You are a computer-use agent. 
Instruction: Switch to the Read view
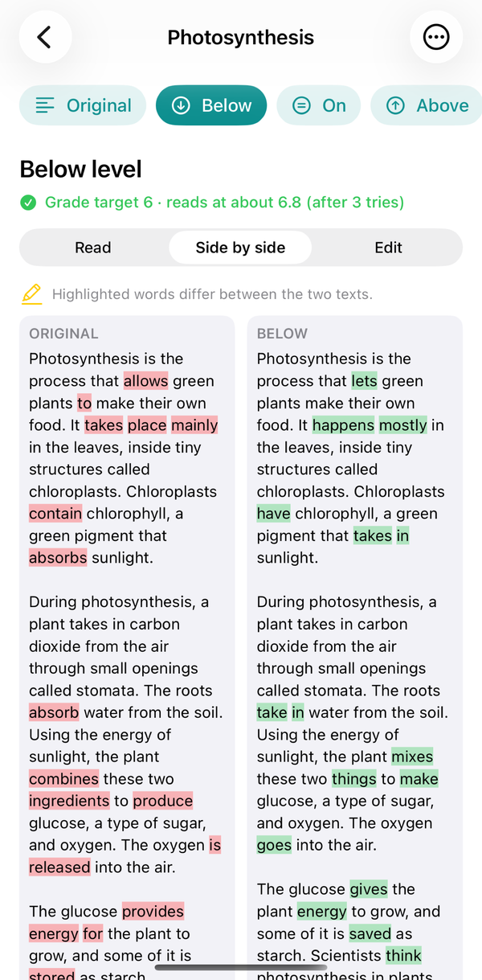tap(93, 248)
